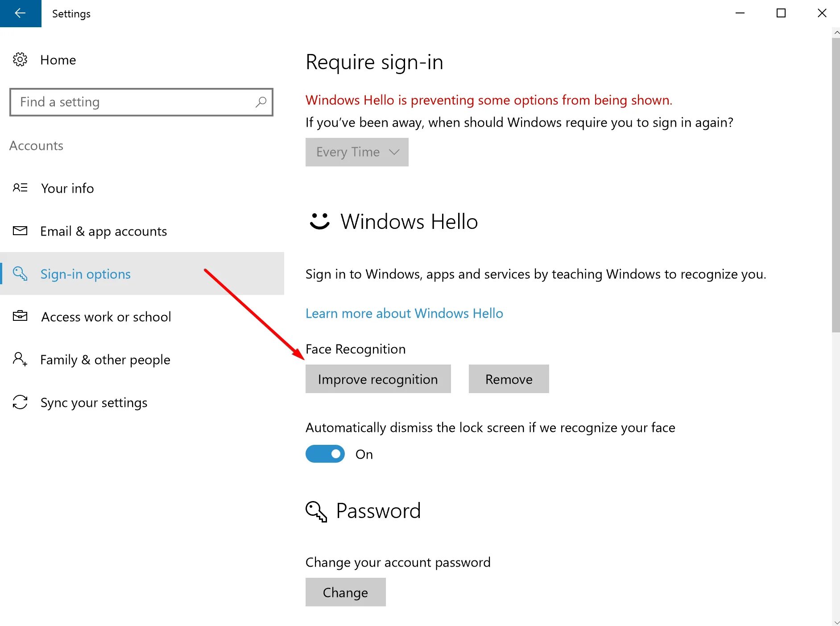Click the vertical scrollbar thumb
This screenshot has height=626, width=840.
pos(836,183)
